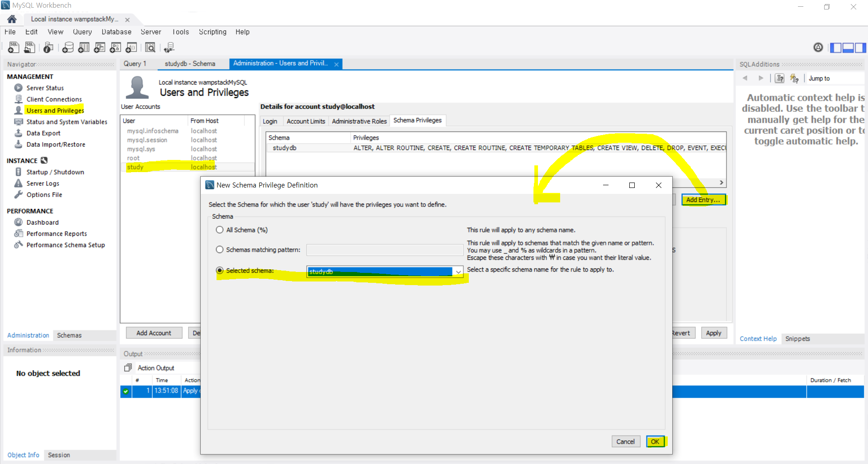
Task: Open the Administrative Roles tab
Action: tap(359, 121)
